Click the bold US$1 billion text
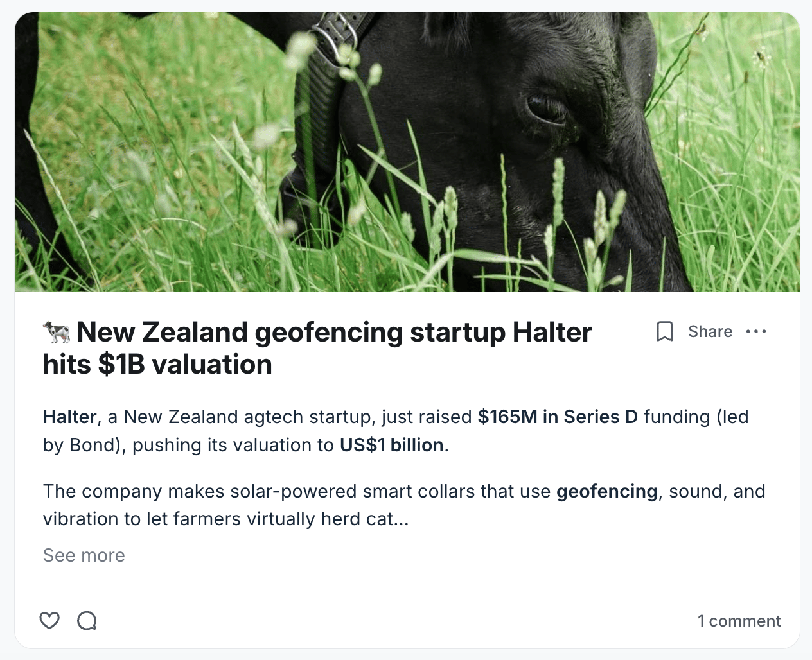This screenshot has height=660, width=812. tap(392, 445)
